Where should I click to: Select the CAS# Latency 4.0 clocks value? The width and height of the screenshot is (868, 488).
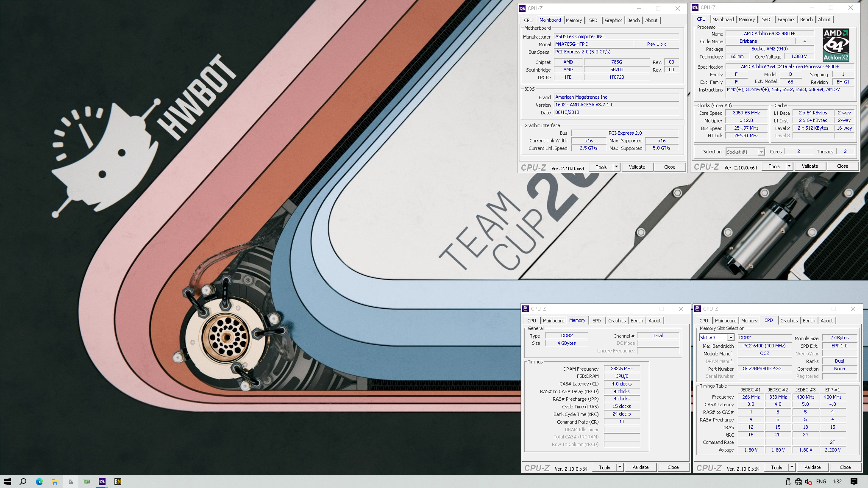[622, 384]
